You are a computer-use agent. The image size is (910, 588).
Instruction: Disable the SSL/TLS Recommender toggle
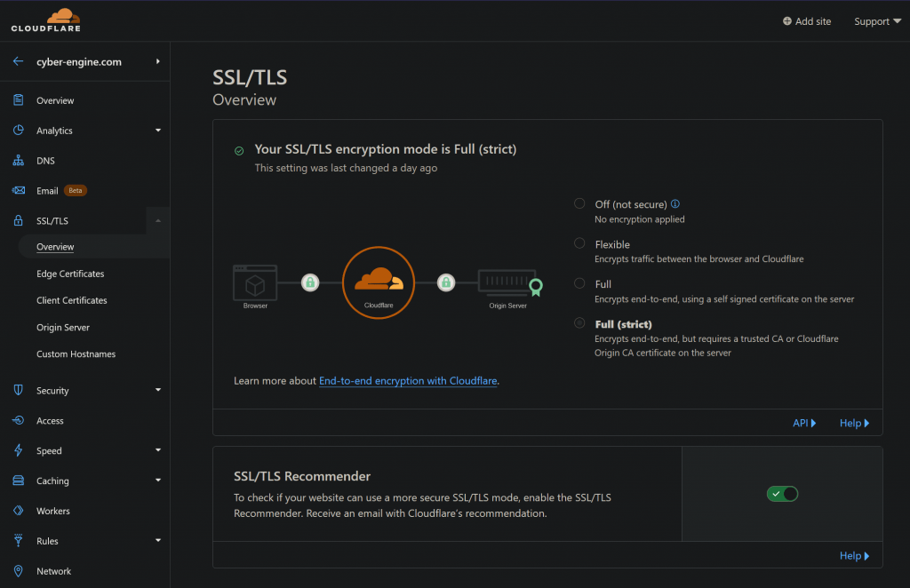(782, 494)
